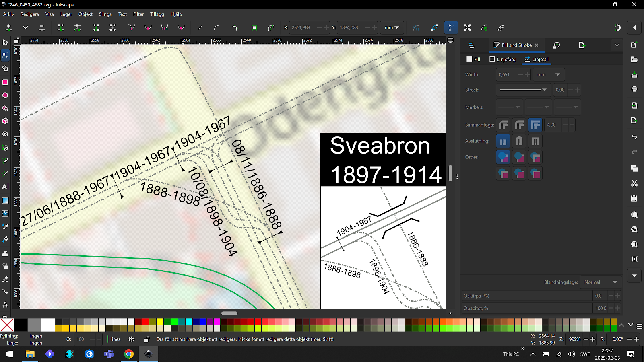Open the end marker dropdown
Viewport: 644px width, 362px height.
tap(567, 107)
